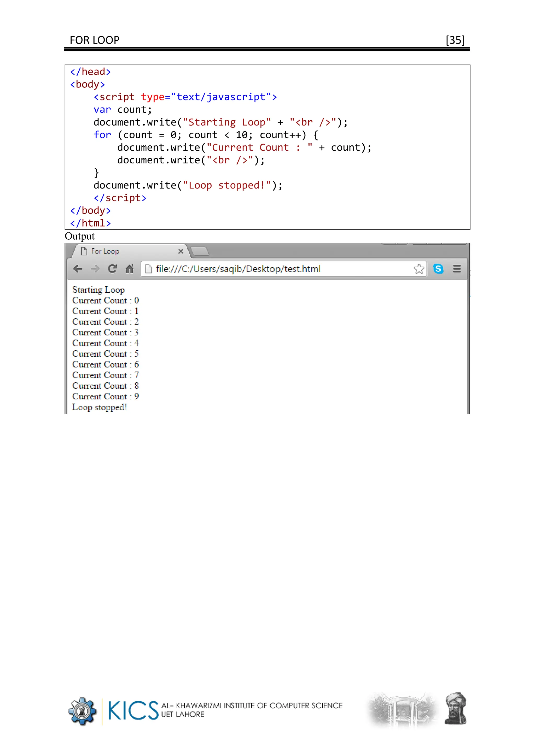Go to the browser home page
The image size is (535, 756).
click(x=130, y=269)
